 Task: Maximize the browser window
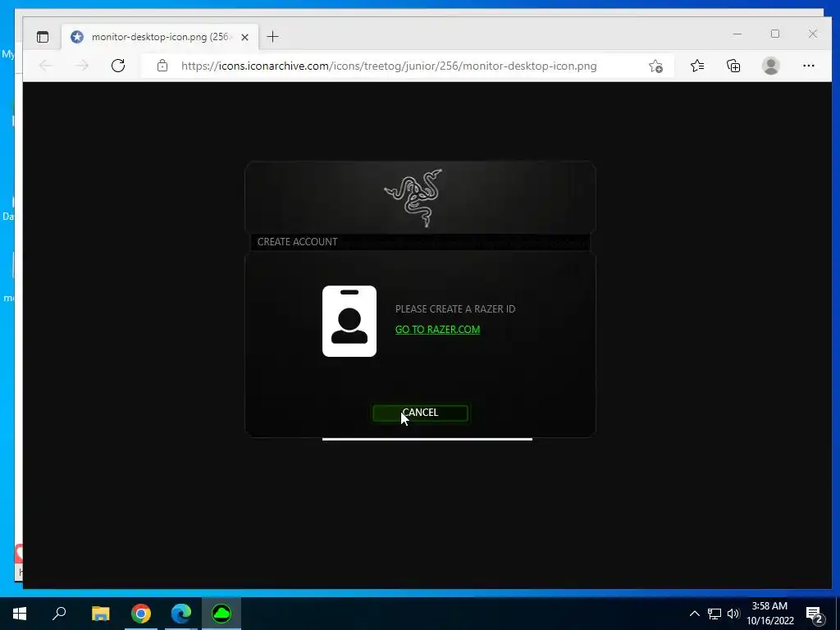775,34
